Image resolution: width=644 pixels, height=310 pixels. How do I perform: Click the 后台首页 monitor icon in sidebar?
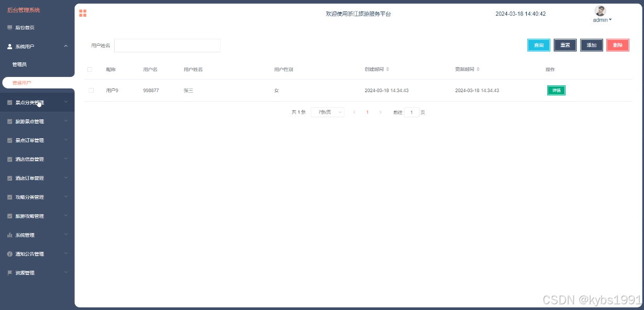9,28
